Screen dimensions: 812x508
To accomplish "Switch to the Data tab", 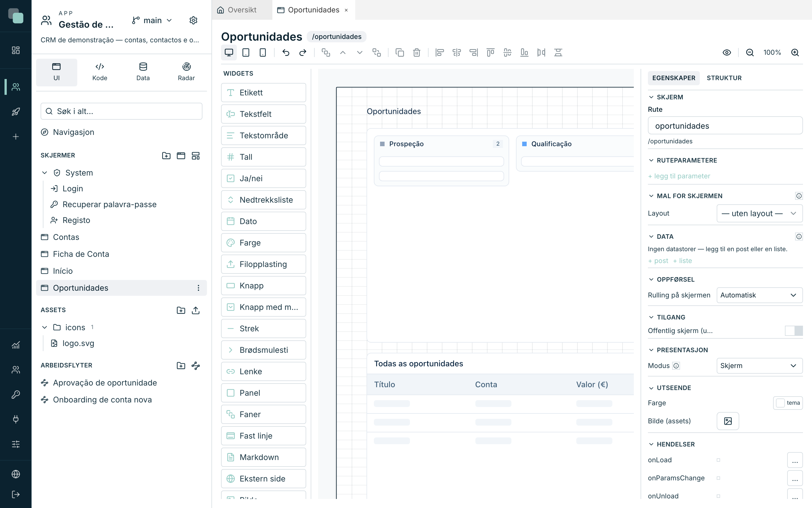I will (143, 72).
